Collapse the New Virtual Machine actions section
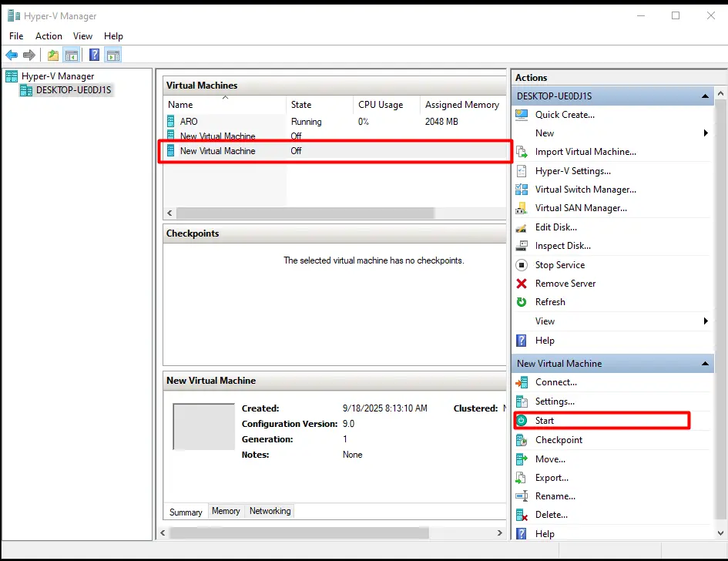This screenshot has width=728, height=561. tap(705, 364)
